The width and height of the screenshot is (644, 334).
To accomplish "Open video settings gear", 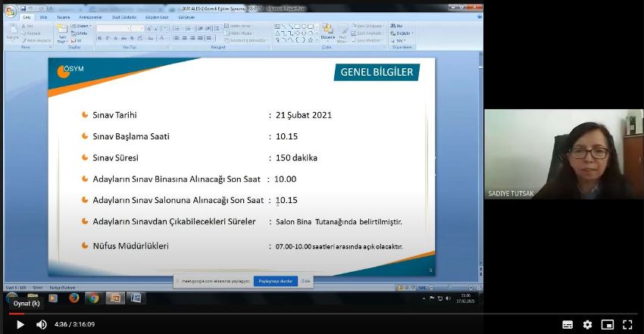I will (x=587, y=324).
